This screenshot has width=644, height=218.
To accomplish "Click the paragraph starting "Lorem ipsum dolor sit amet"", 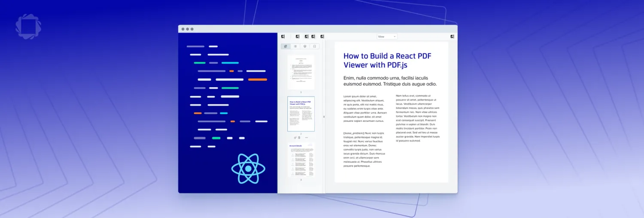I will (365, 109).
